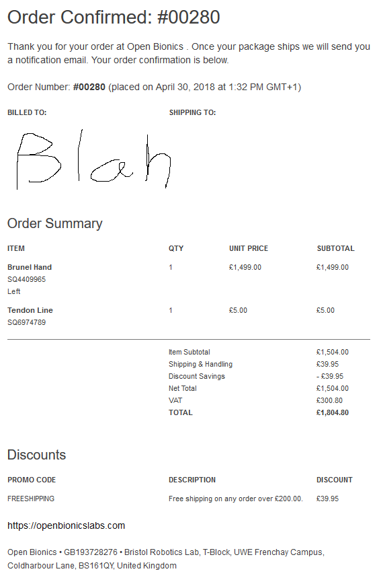379x588 pixels.
Task: Click the free shipping description text
Action: click(236, 499)
